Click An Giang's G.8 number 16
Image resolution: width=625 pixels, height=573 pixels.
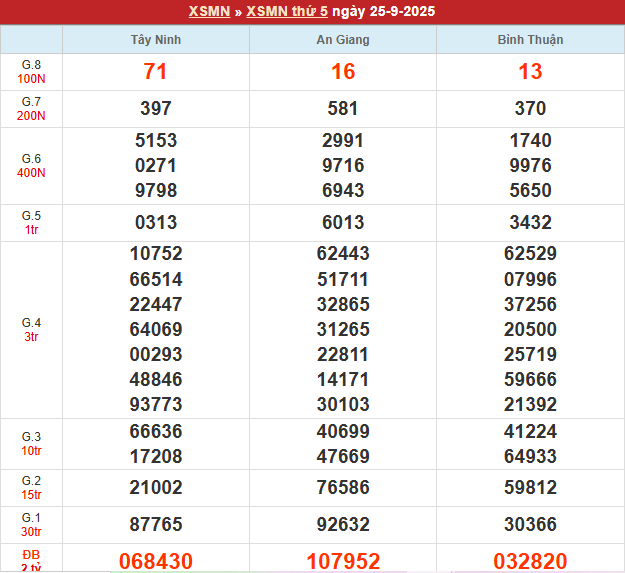pyautogui.click(x=343, y=72)
